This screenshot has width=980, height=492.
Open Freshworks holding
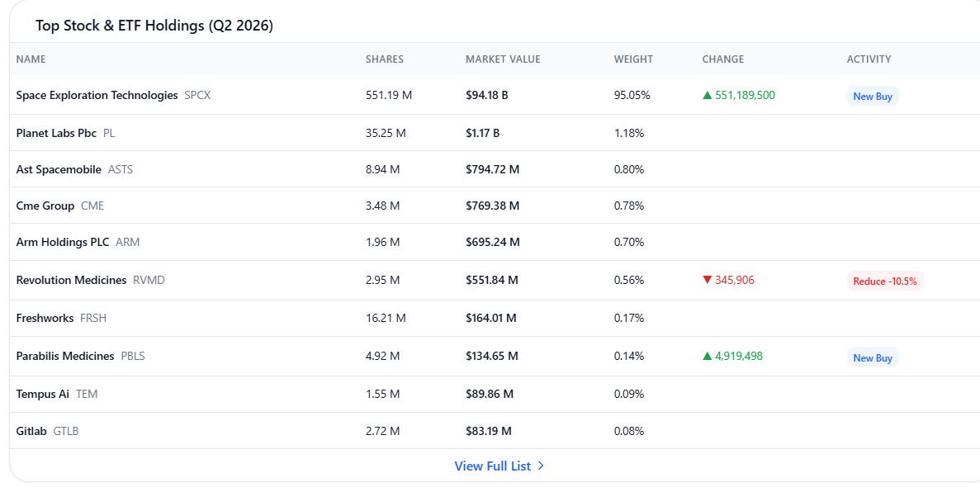tap(45, 318)
